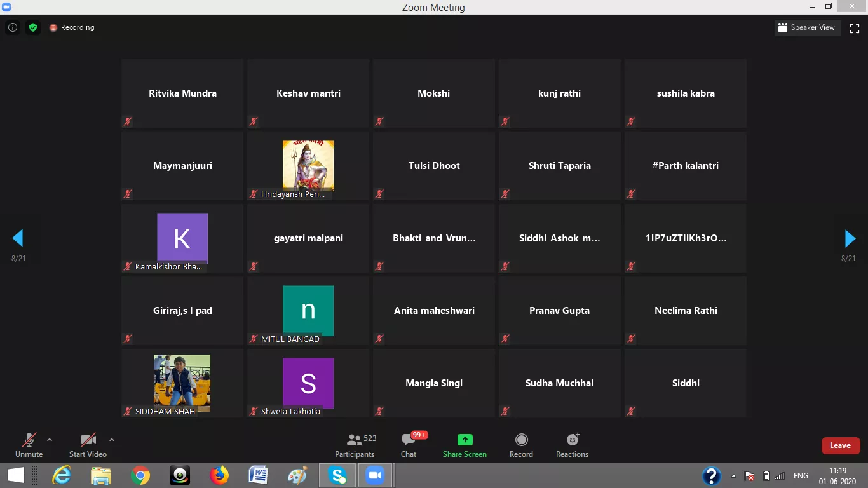Click the meeting information icon
Viewport: 868px width, 488px height.
[13, 27]
